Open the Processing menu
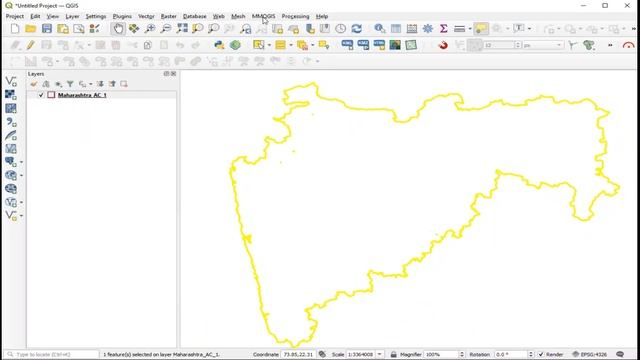Viewport: 640px width, 360px height. click(296, 16)
